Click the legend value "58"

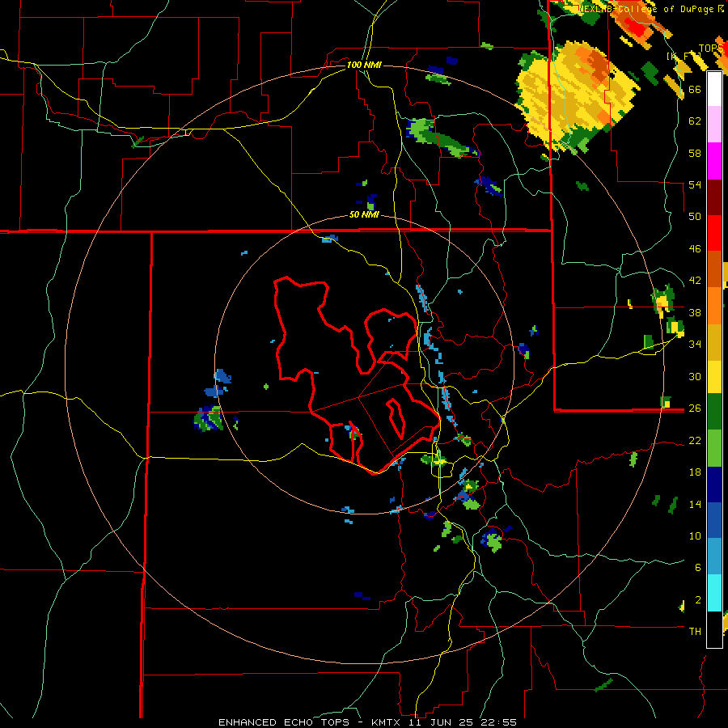[695, 153]
